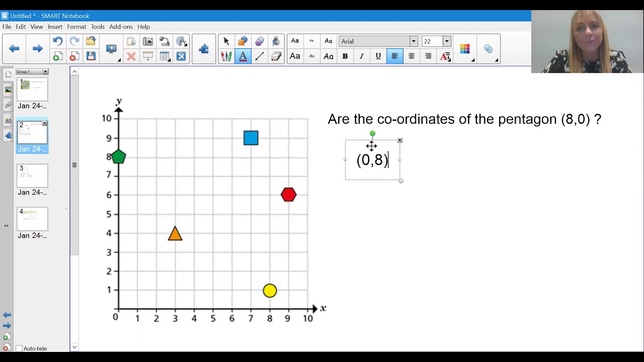644x362 pixels.
Task: Undo the last action
Action: click(58, 41)
